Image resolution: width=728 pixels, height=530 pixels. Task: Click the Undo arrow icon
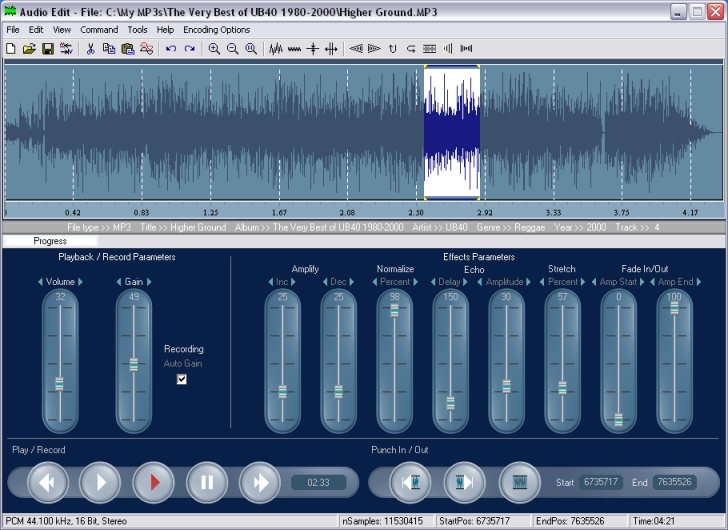[x=171, y=48]
